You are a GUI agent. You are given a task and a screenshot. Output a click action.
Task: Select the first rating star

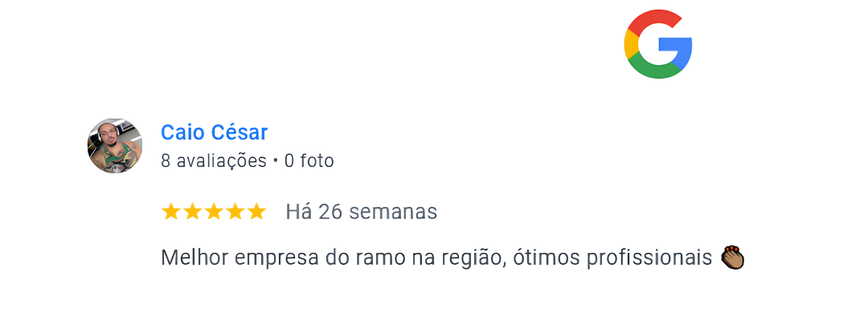(171, 212)
